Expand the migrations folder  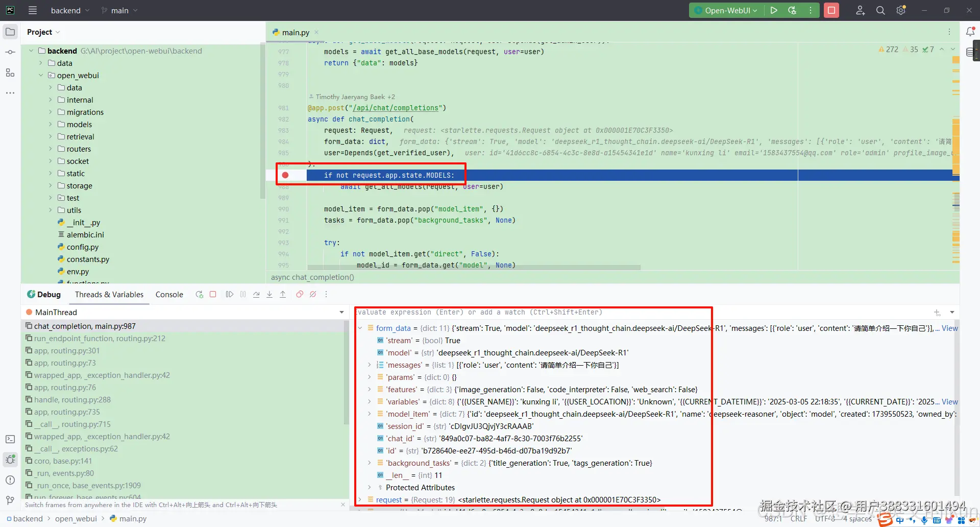[x=51, y=112]
